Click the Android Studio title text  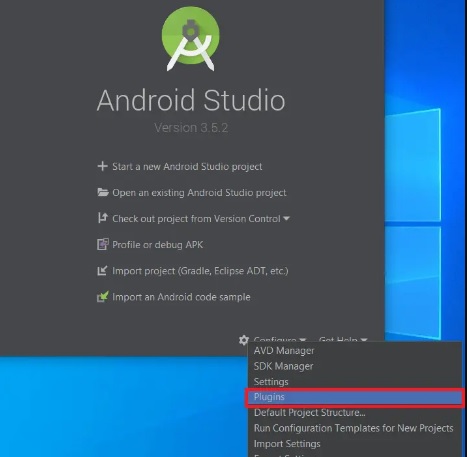coord(191,100)
